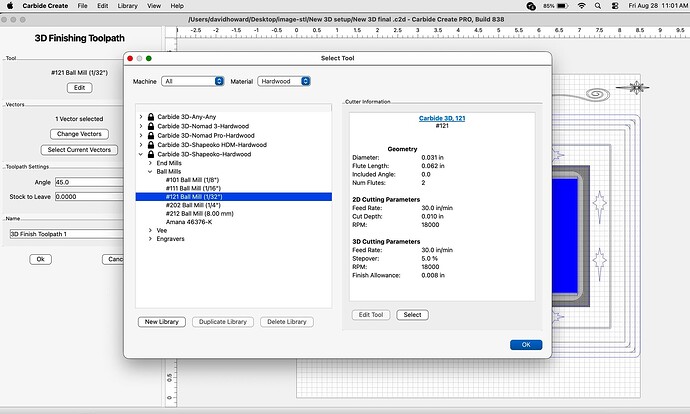Click the blue rectangle in the canvas
This screenshot has height=414, width=690.
pyautogui.click(x=565, y=235)
